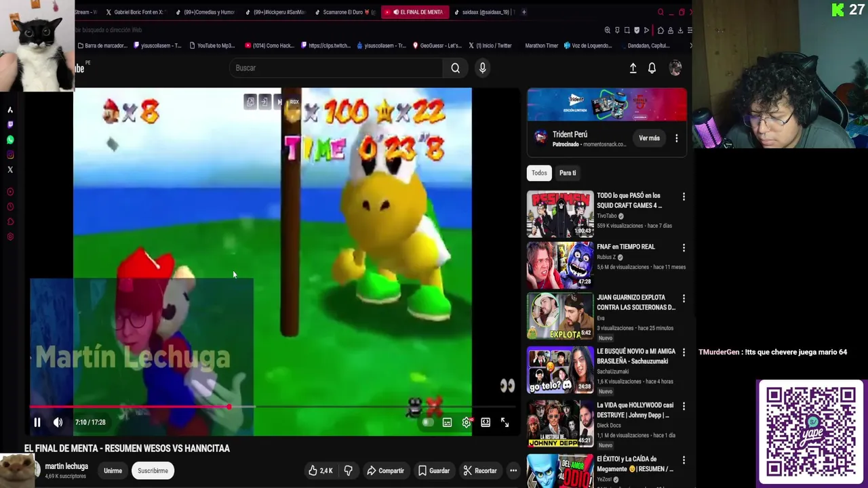Open a new browser tab with plus

point(524,12)
